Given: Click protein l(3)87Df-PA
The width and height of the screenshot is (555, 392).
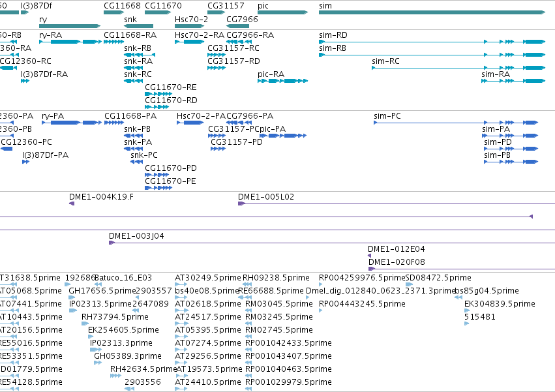Looking at the screenshot, I should coord(25,162).
